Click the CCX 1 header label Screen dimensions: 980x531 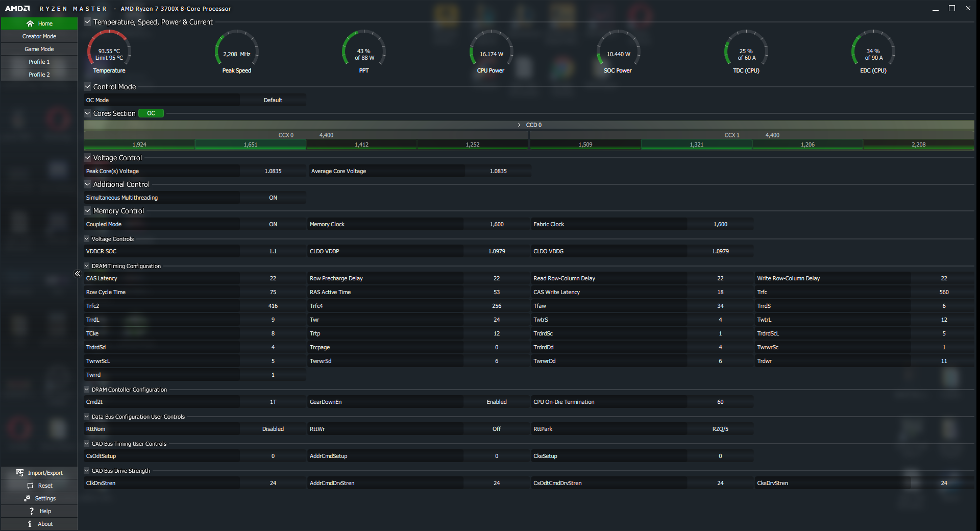(x=732, y=135)
